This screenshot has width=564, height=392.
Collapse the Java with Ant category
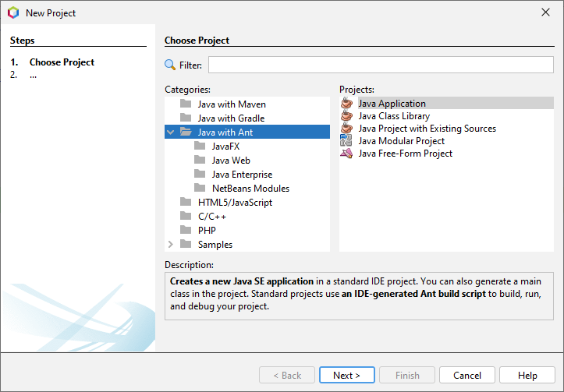[x=171, y=132]
